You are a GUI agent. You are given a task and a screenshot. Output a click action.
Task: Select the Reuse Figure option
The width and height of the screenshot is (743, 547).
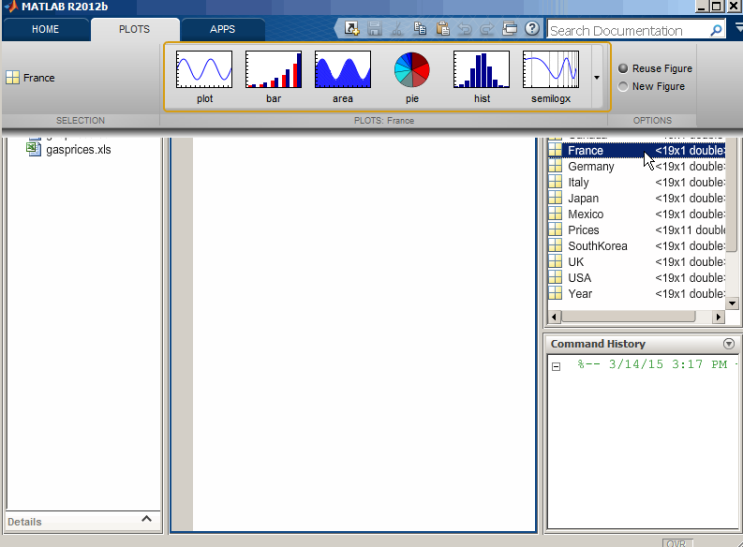pyautogui.click(x=655, y=69)
